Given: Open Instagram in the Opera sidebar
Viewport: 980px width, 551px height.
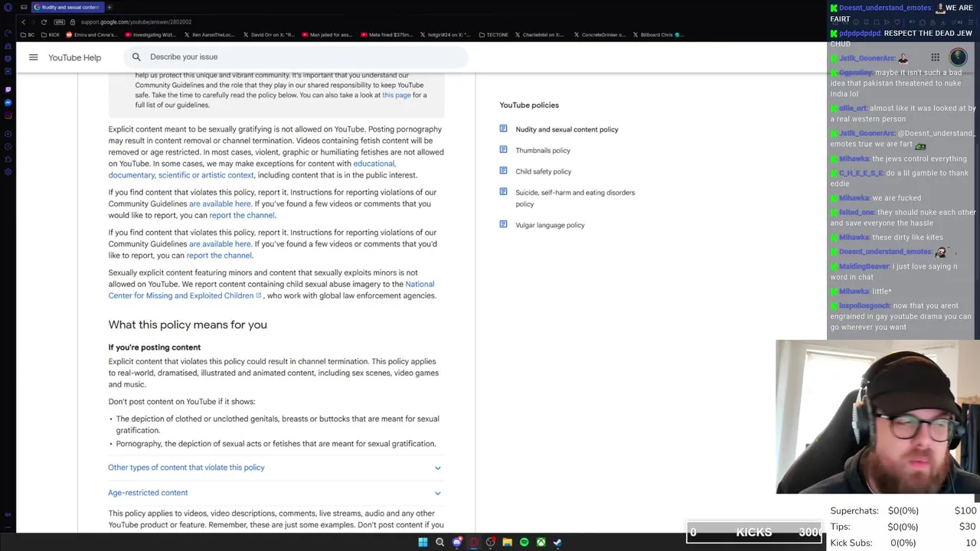Looking at the screenshot, I should point(8,116).
